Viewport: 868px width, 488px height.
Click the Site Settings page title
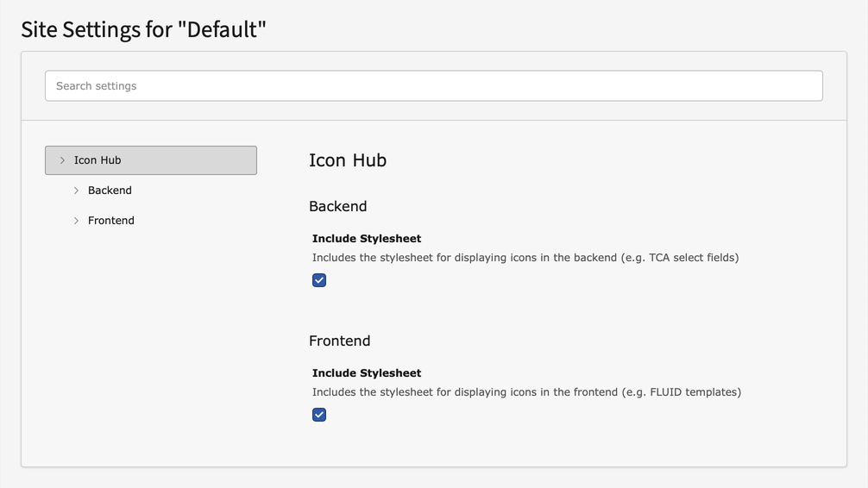[143, 29]
